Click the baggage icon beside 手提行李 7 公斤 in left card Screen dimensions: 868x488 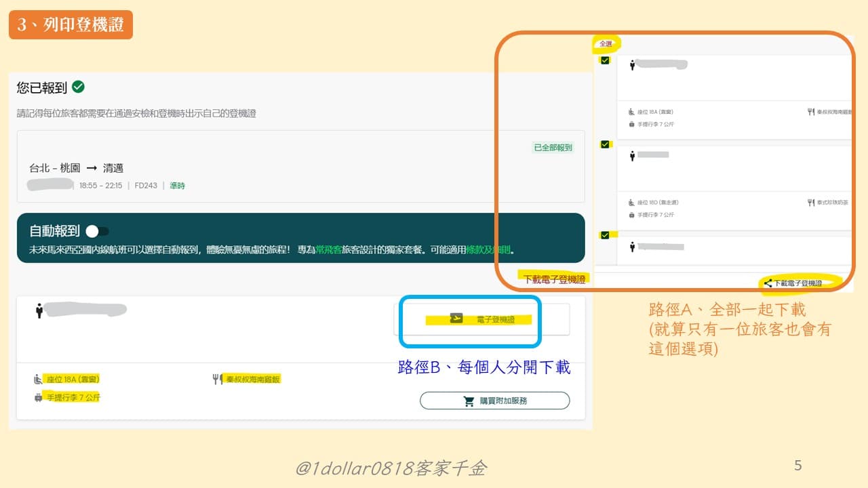pos(38,397)
